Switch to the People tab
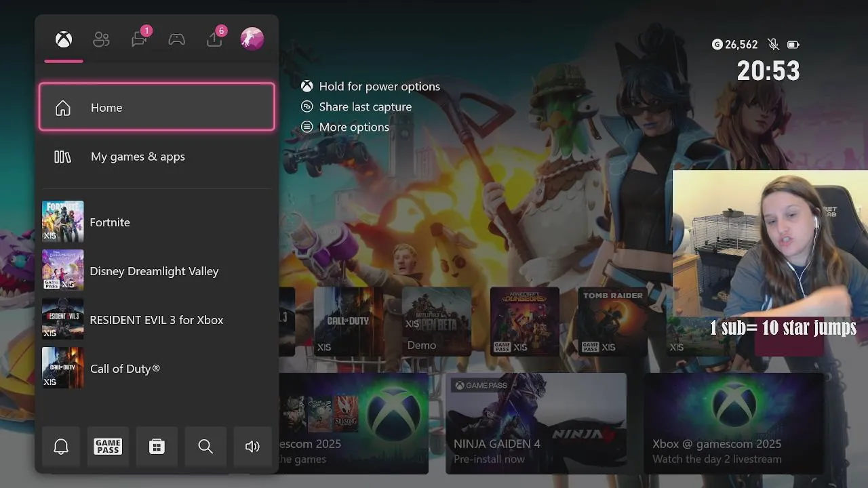 [x=101, y=39]
